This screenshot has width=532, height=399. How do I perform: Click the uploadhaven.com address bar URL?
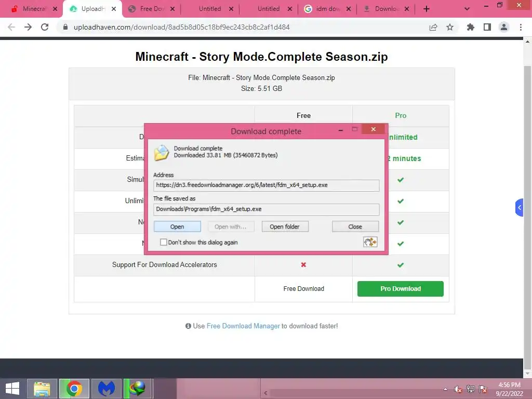pos(181,27)
